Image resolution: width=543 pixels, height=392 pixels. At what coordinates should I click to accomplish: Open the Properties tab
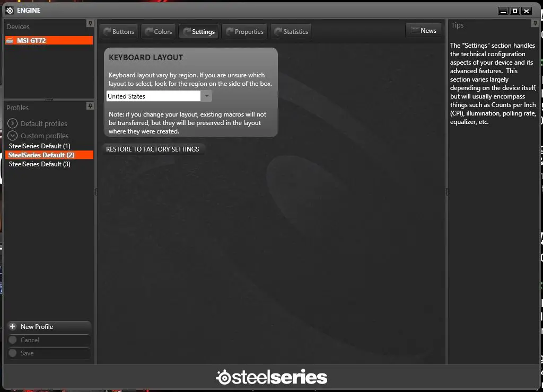click(244, 31)
